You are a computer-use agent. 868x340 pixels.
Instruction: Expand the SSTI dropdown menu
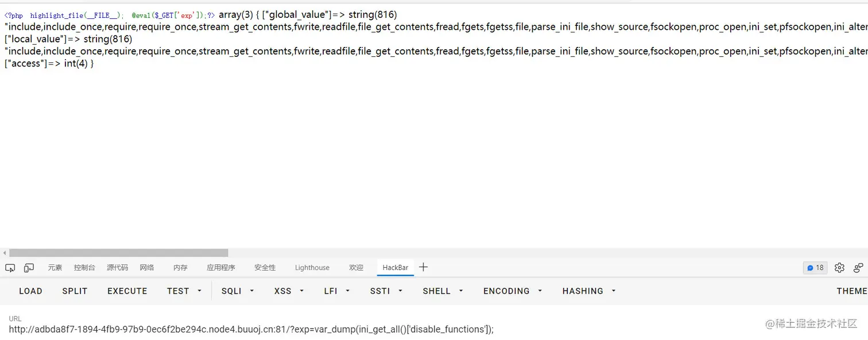point(386,291)
